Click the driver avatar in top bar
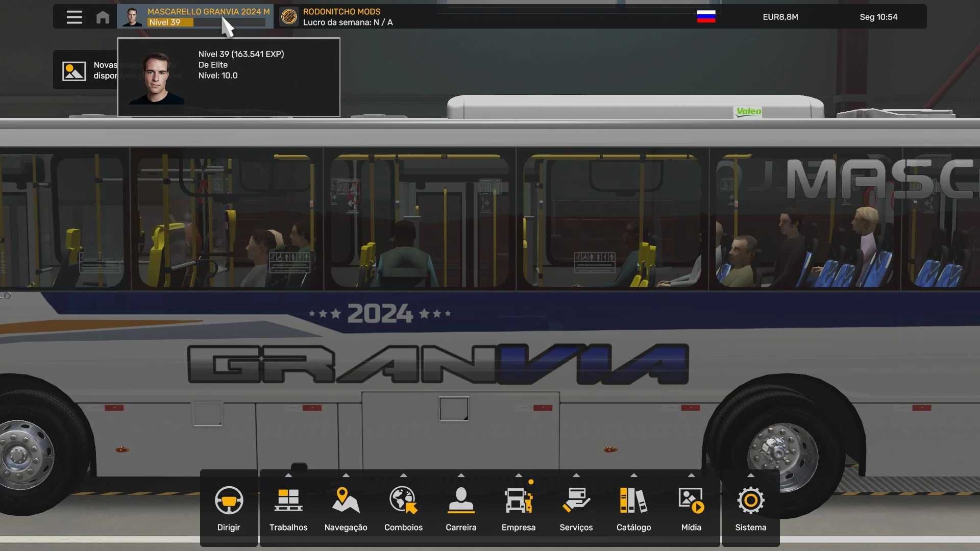 pyautogui.click(x=132, y=17)
